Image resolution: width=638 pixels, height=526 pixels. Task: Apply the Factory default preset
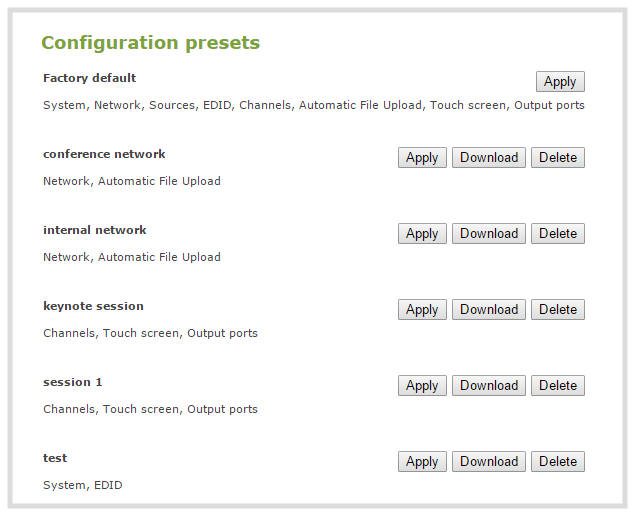click(x=560, y=82)
